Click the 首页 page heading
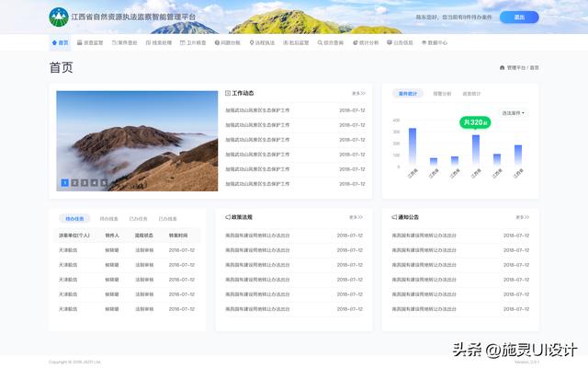Screen dimensions: 588x368 [62, 67]
